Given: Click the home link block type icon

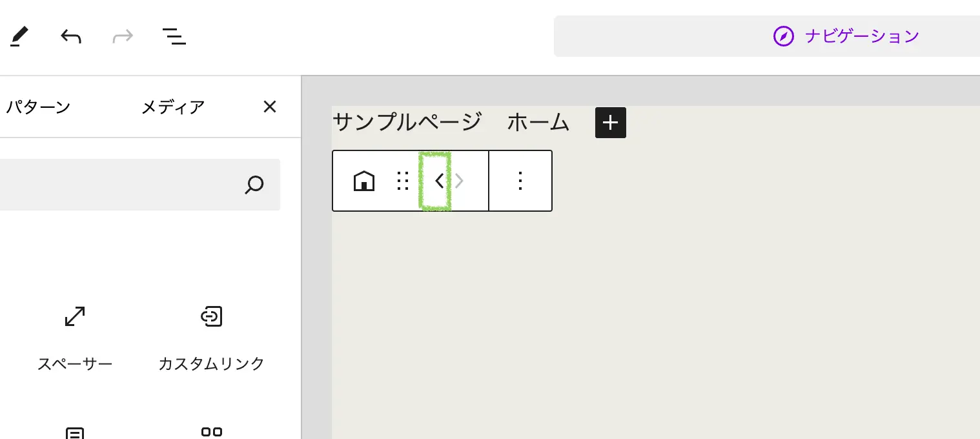Looking at the screenshot, I should point(364,181).
